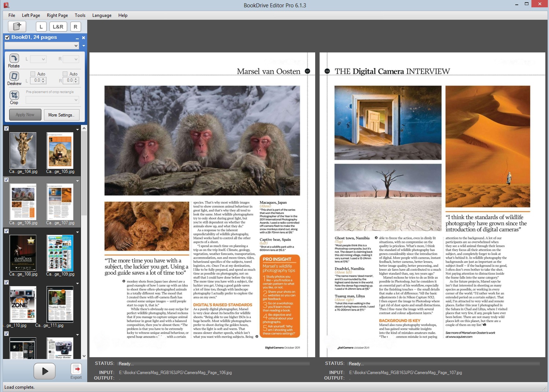Open the book profile combo box
549x392 pixels.
(x=42, y=46)
